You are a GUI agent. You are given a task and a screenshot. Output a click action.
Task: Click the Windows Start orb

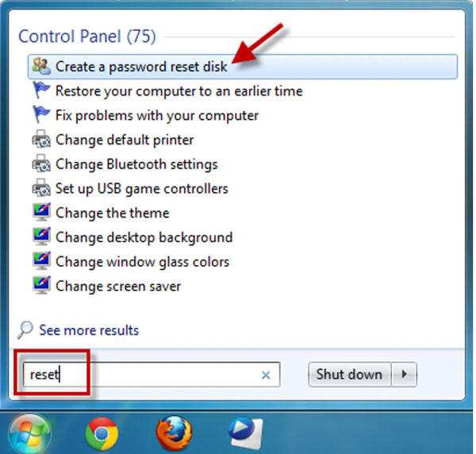[x=30, y=435]
